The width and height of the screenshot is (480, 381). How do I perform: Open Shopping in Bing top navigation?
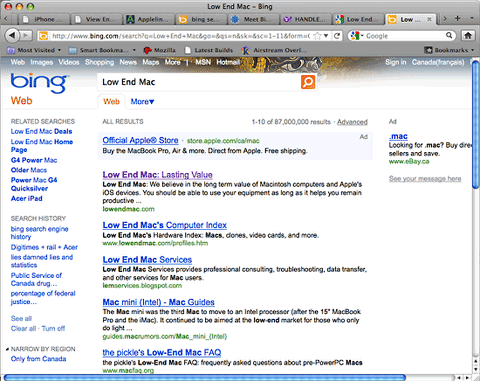99,62
